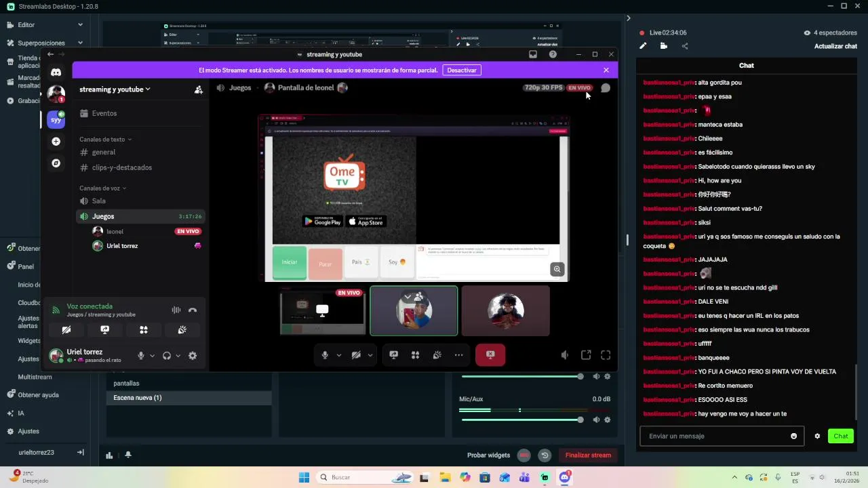Viewport: 868px width, 488px height.
Task: Pop out the call window
Action: pyautogui.click(x=586, y=355)
